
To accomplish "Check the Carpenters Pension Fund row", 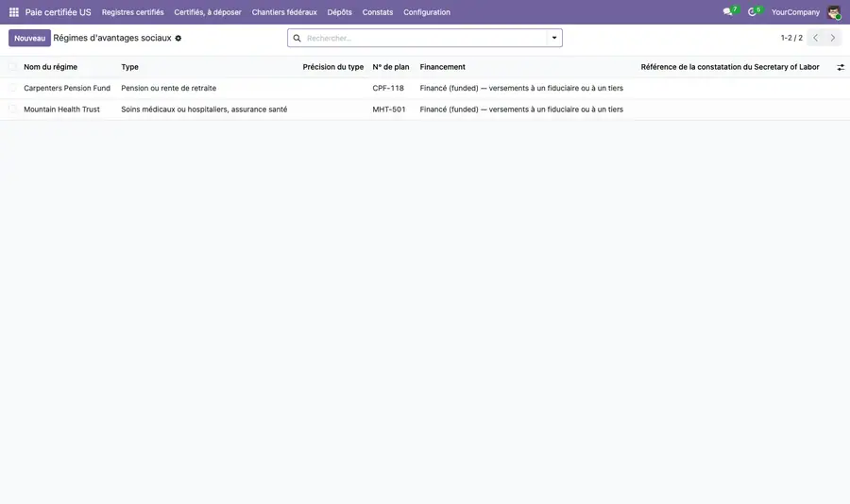I will point(12,88).
